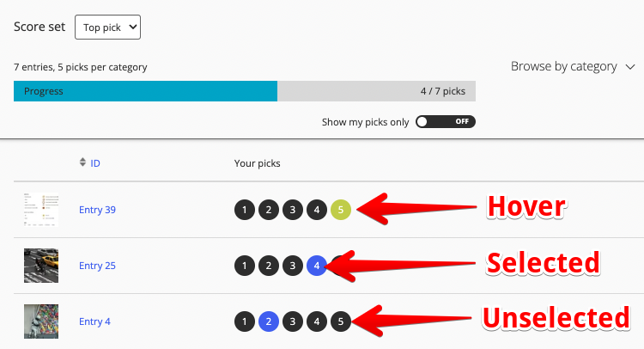
Task: Select pick 5 for Entry 4
Action: point(341,321)
